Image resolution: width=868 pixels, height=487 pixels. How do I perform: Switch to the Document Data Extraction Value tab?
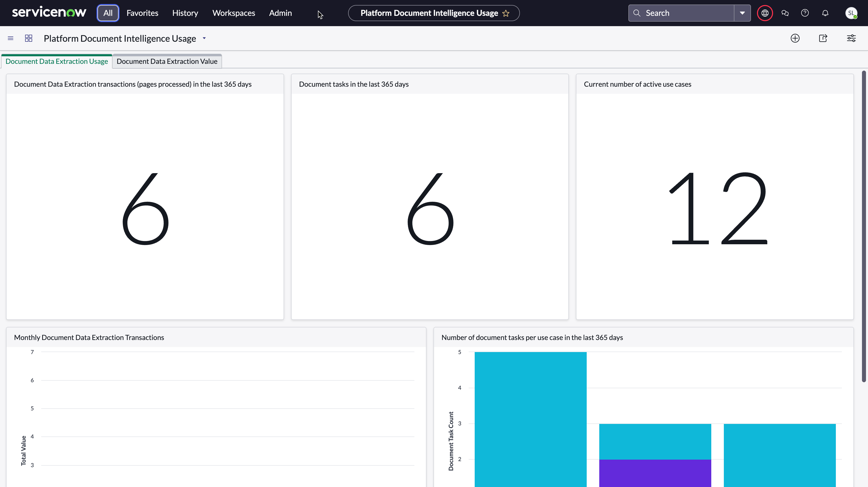coord(167,61)
